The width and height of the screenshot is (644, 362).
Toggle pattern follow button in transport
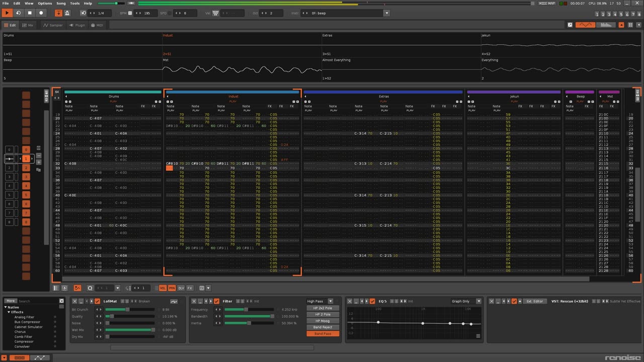click(58, 13)
